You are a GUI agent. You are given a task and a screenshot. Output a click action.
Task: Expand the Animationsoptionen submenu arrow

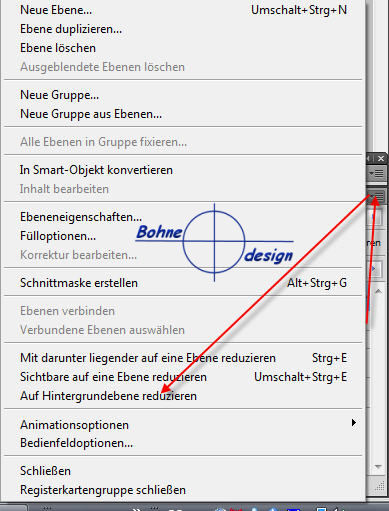(354, 423)
